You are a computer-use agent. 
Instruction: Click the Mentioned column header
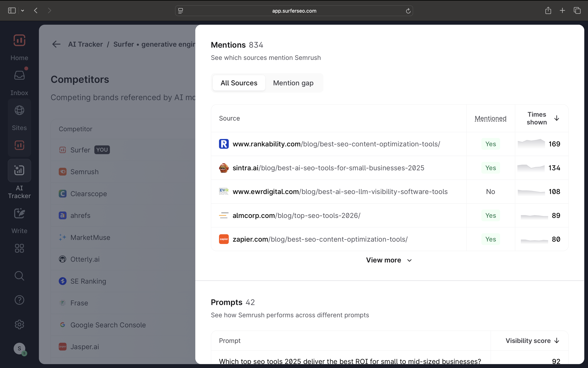490,118
